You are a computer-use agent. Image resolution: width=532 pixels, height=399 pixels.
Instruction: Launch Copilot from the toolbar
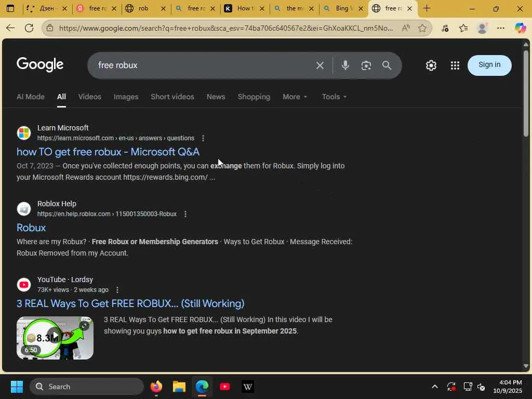pyautogui.click(x=520, y=28)
